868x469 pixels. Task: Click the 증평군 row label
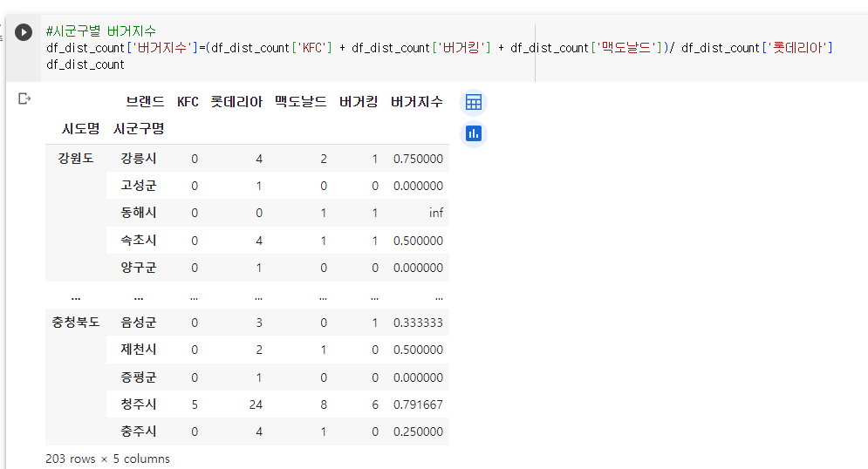click(x=139, y=377)
